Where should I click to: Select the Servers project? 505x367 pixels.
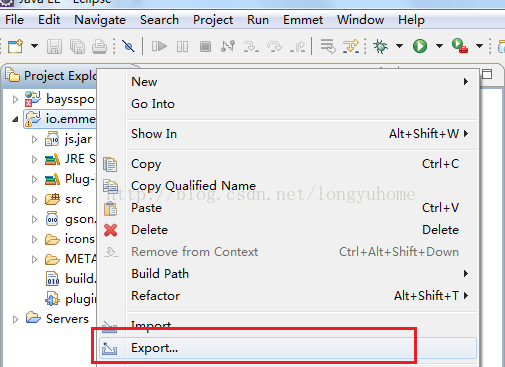tap(57, 319)
